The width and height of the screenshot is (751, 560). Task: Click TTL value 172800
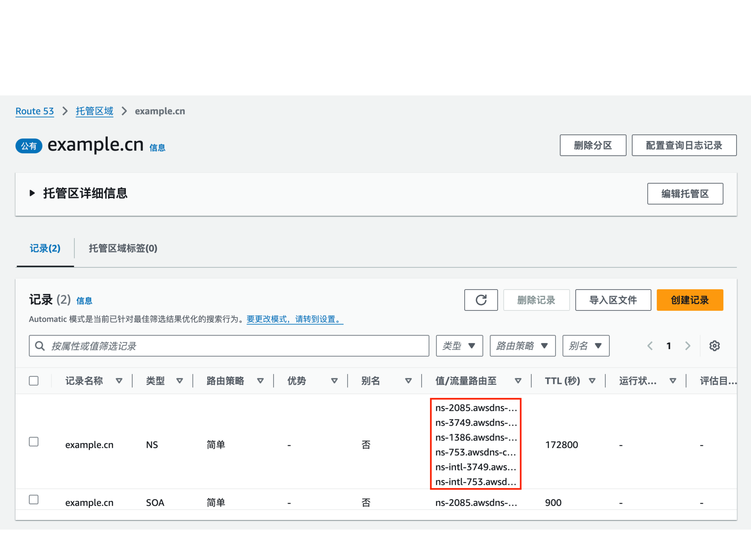click(x=561, y=444)
